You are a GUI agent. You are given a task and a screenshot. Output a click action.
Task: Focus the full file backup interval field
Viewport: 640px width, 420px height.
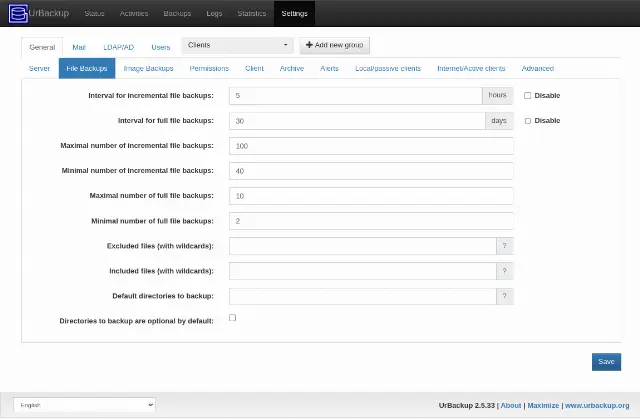(357, 121)
